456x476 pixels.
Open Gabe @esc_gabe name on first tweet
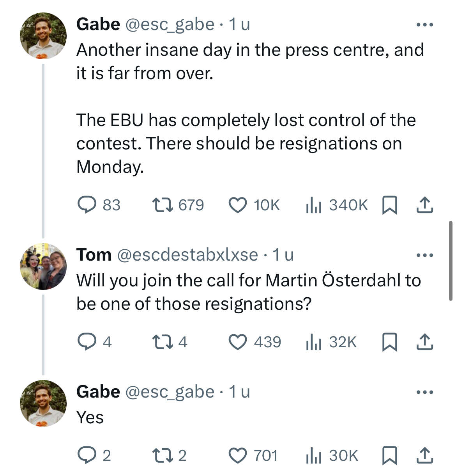98,24
